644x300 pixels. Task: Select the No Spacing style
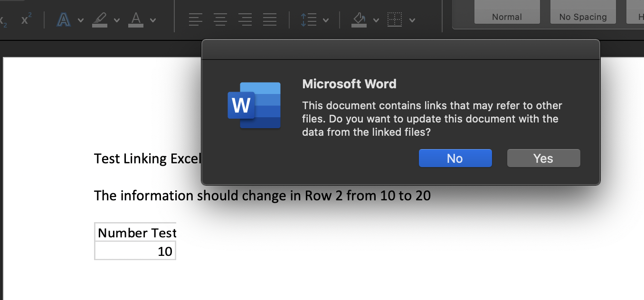(x=583, y=12)
